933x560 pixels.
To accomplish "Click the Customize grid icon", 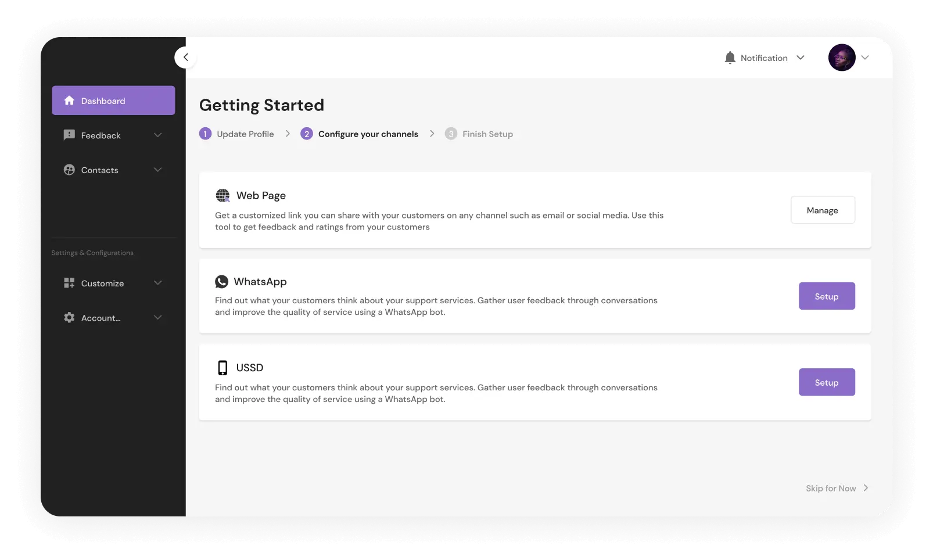I will pos(69,283).
